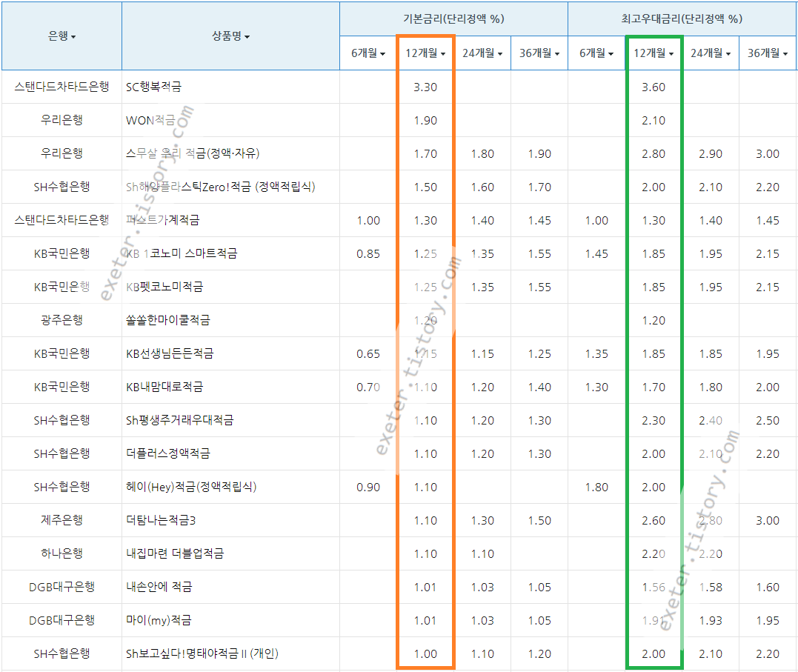Click 광주은행 bank name cell
The height and width of the screenshot is (672, 798).
coord(61,320)
